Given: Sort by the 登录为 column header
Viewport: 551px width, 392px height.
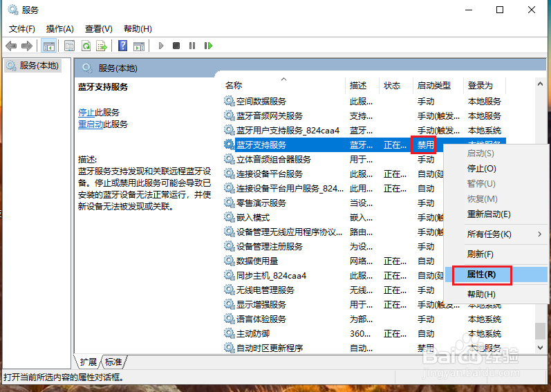Looking at the screenshot, I should 485,85.
